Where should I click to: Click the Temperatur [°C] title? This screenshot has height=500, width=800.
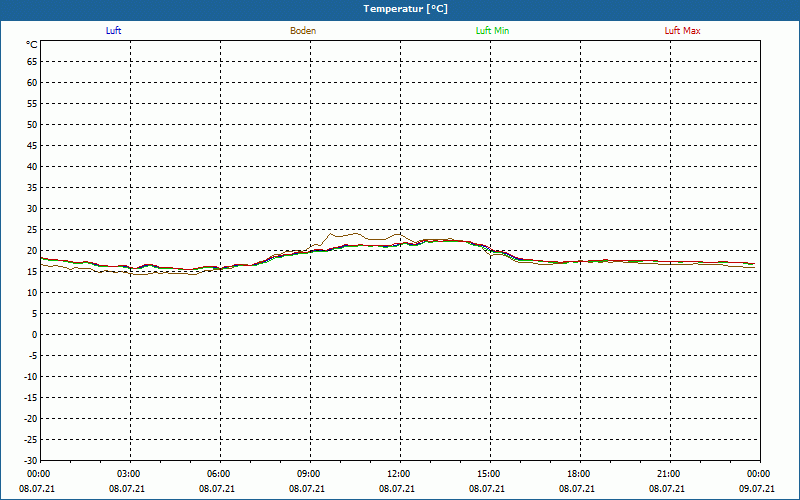pyautogui.click(x=406, y=9)
